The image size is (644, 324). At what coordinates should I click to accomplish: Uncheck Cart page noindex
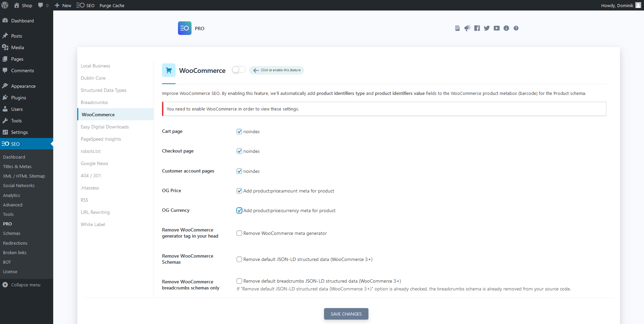239,131
